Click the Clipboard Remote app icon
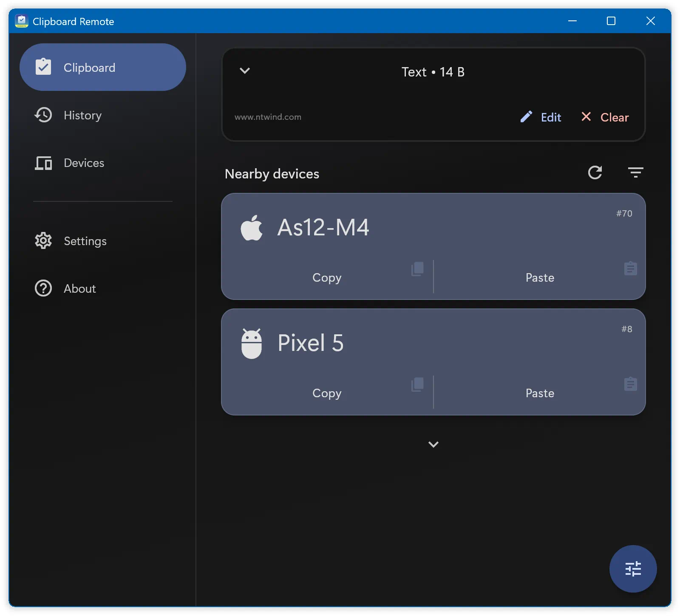The height and width of the screenshot is (616, 680). [x=21, y=21]
